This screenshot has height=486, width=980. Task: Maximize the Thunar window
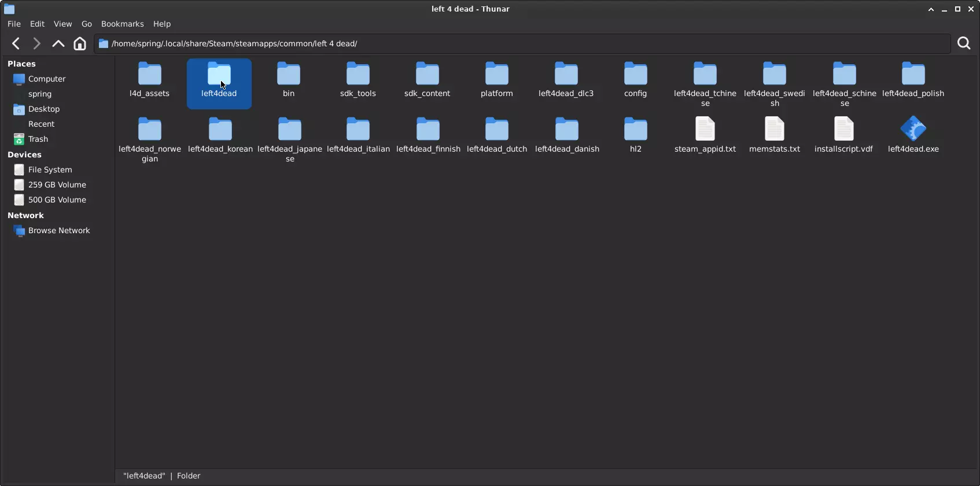[x=957, y=9]
